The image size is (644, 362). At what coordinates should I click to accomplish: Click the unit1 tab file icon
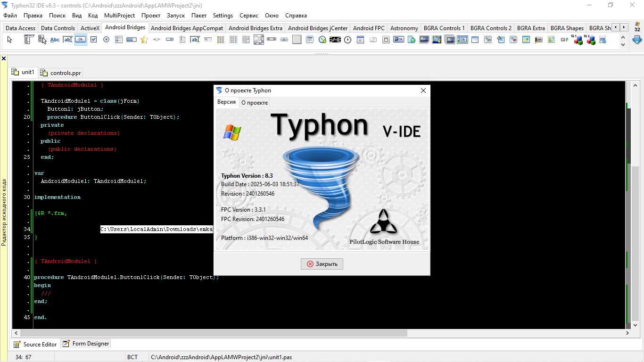[x=15, y=72]
